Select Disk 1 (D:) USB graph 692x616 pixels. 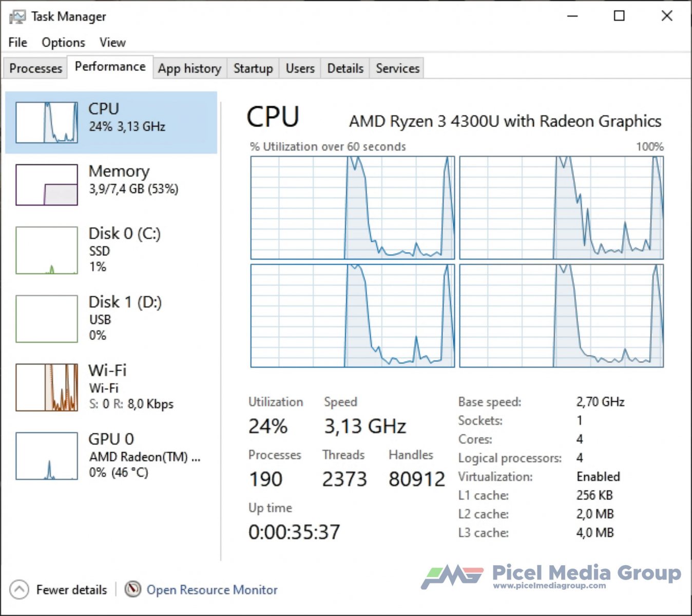[47, 319]
